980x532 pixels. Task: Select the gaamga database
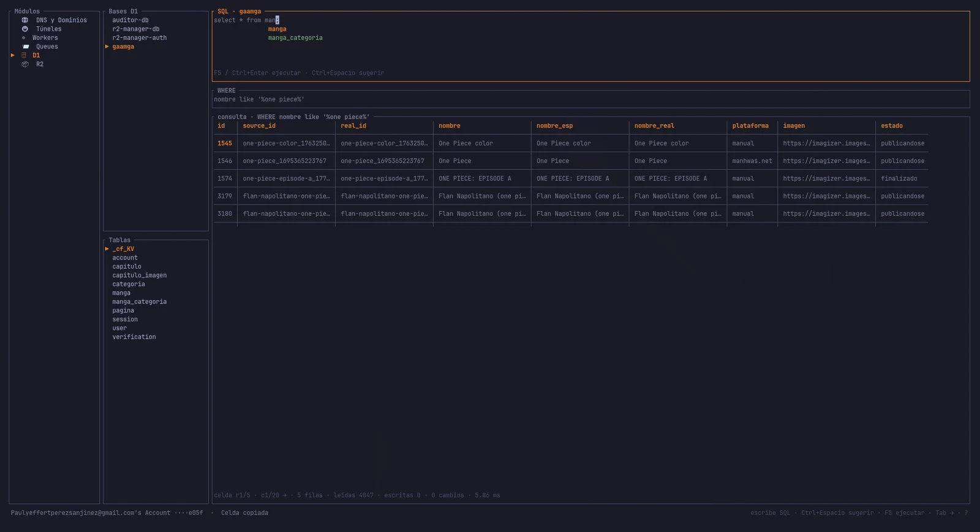click(x=123, y=47)
